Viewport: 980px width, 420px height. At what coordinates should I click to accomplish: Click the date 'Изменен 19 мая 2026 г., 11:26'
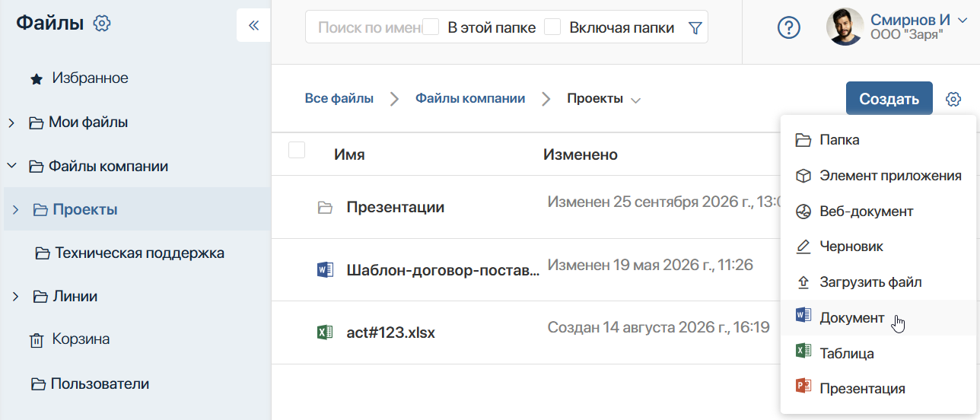pyautogui.click(x=651, y=265)
